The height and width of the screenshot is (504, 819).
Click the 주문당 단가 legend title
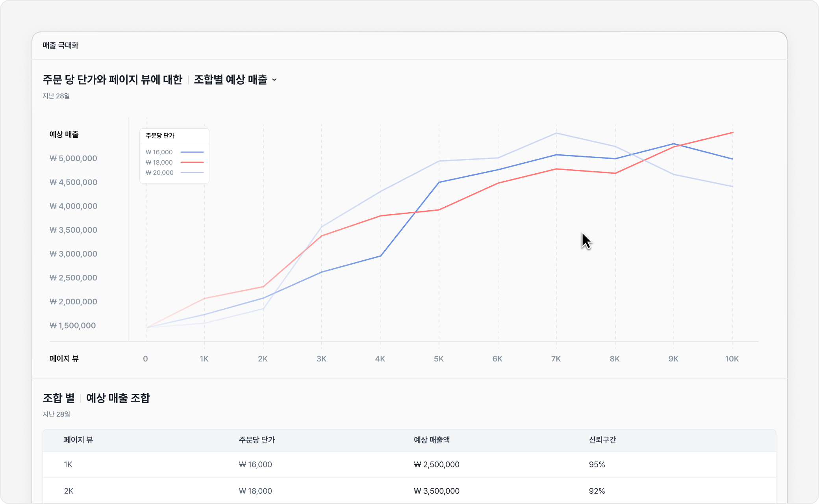point(160,135)
